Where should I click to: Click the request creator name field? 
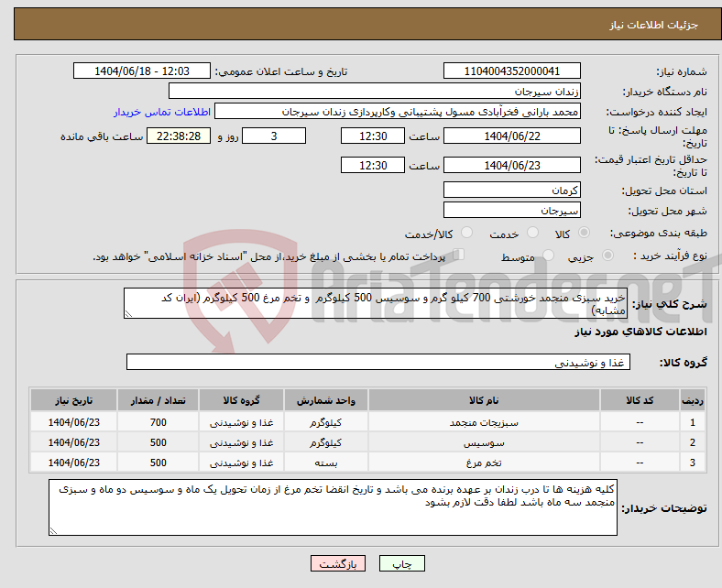(x=397, y=112)
